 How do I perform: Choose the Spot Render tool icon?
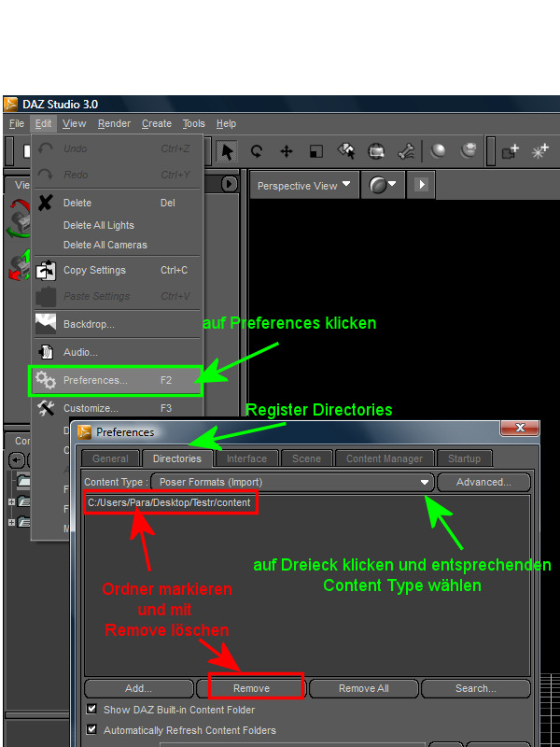376,151
